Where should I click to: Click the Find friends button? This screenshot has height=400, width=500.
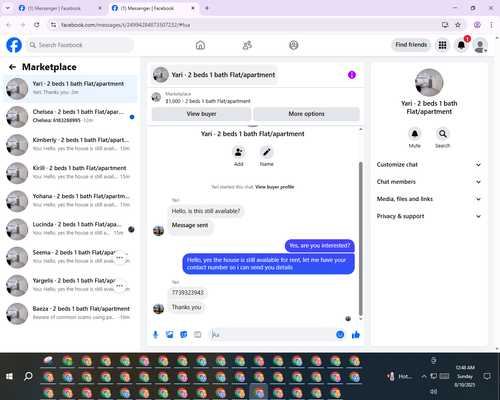411,45
